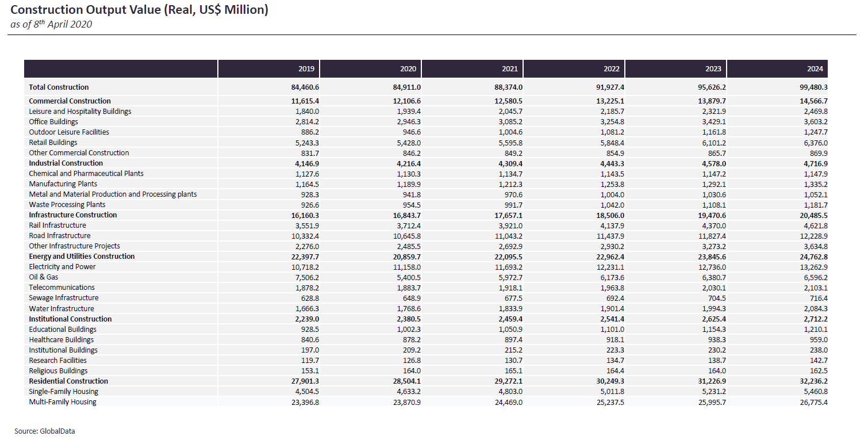Click the Telecommunications row label
This screenshot has height=440, width=868.
(62, 288)
